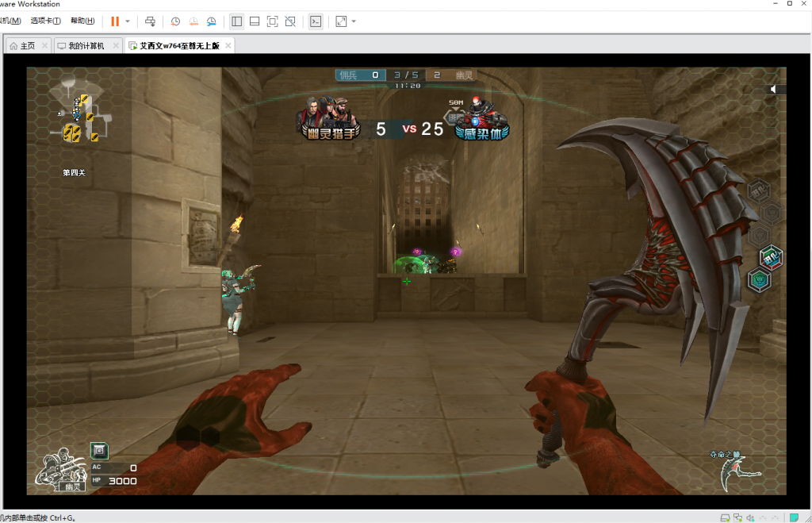Click the 幽灵 character portrait icon

point(61,470)
